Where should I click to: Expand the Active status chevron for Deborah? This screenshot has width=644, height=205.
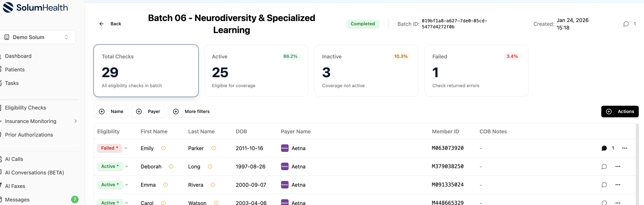[x=127, y=166]
